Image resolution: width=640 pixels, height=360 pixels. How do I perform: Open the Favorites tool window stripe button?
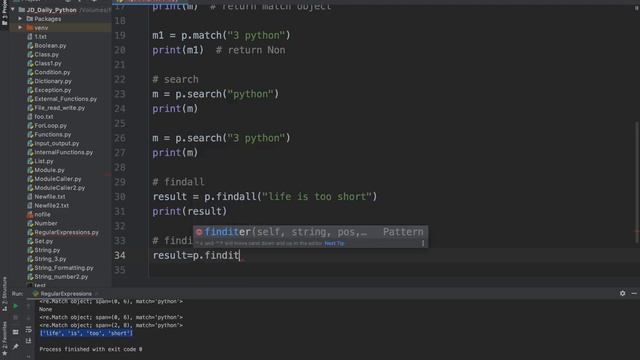pyautogui.click(x=4, y=338)
